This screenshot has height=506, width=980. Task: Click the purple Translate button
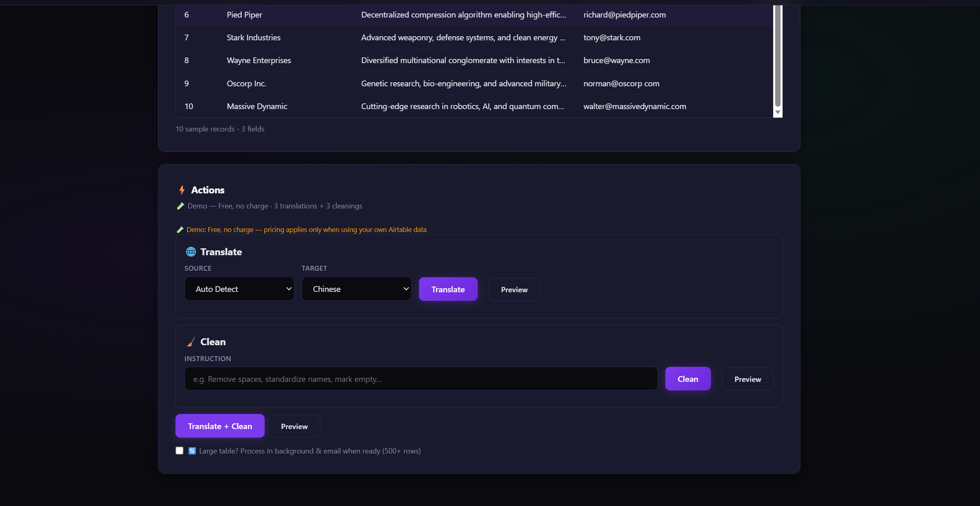(x=448, y=289)
